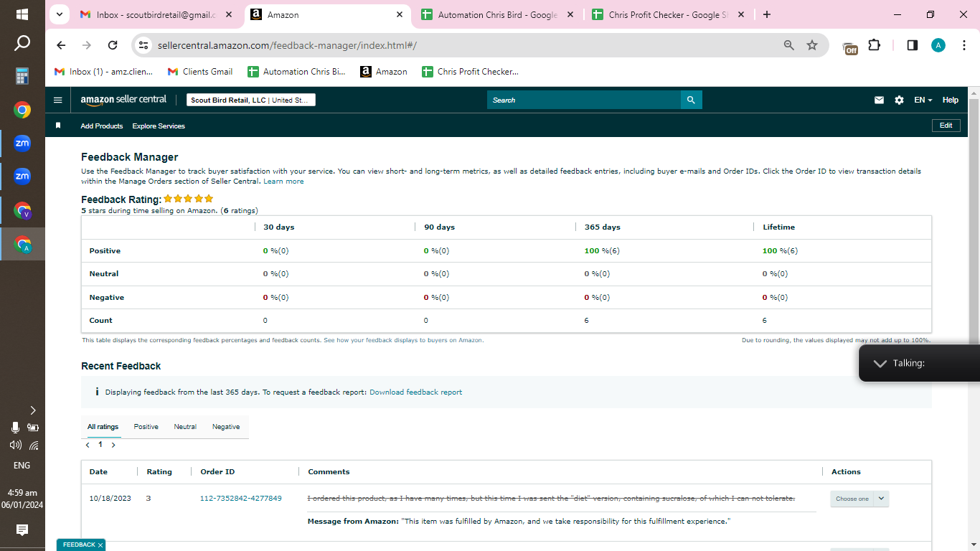Image resolution: width=980 pixels, height=551 pixels.
Task: Click Download feedback report link
Action: [x=415, y=392]
